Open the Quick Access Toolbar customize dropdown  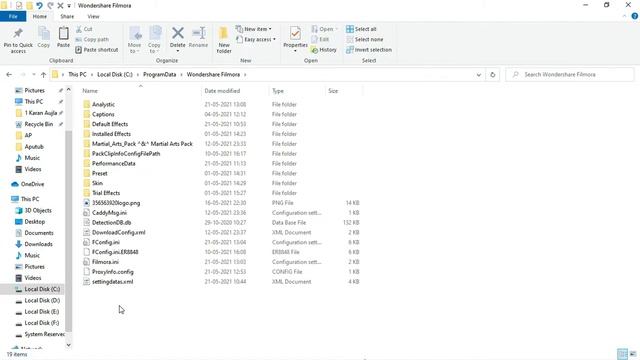click(69, 6)
